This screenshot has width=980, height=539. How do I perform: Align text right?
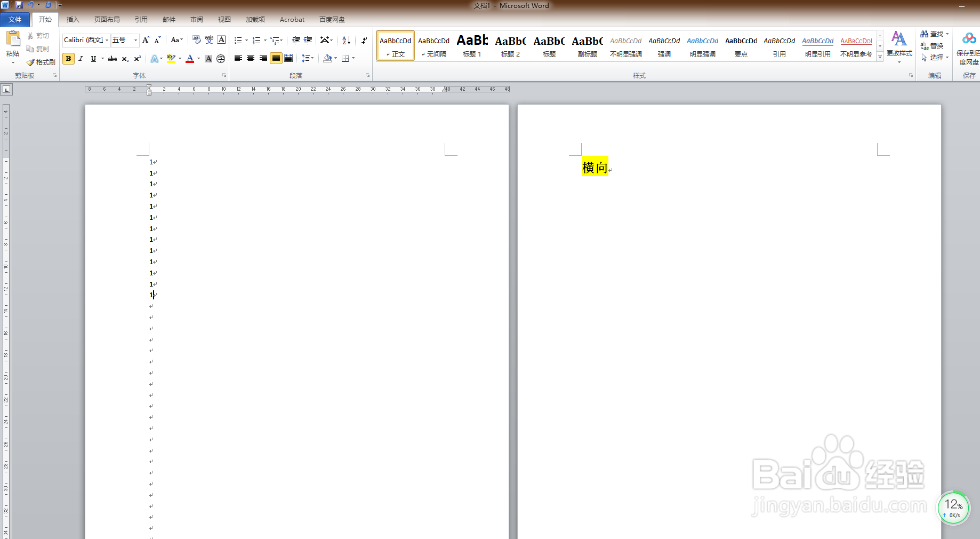[263, 58]
